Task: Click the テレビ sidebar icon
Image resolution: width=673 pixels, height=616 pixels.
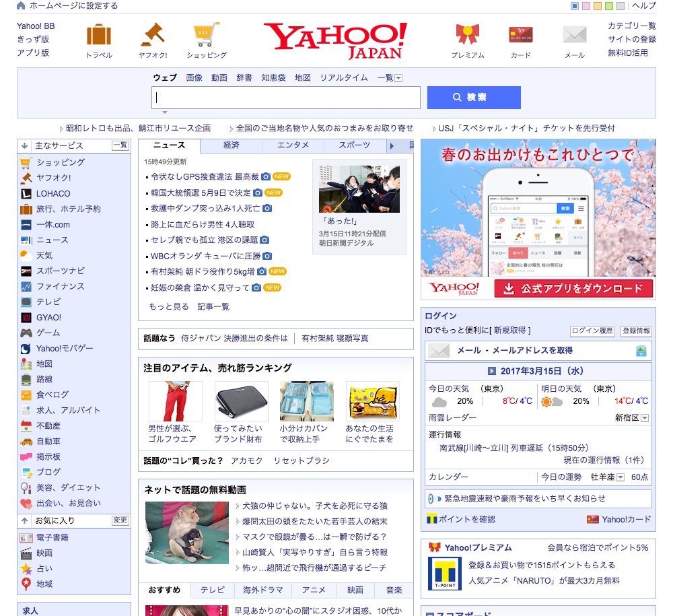Action: pos(26,302)
